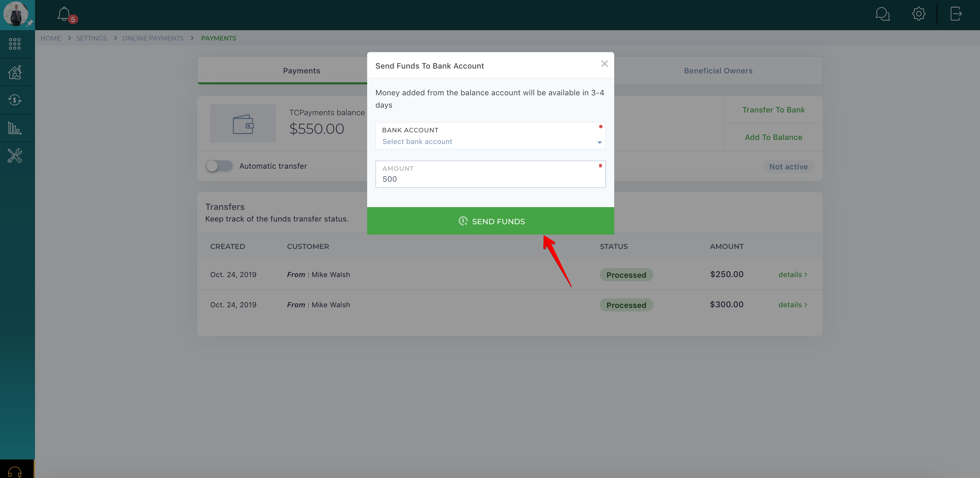The width and height of the screenshot is (980, 478).
Task: Click the Not active status badge
Action: coord(788,167)
